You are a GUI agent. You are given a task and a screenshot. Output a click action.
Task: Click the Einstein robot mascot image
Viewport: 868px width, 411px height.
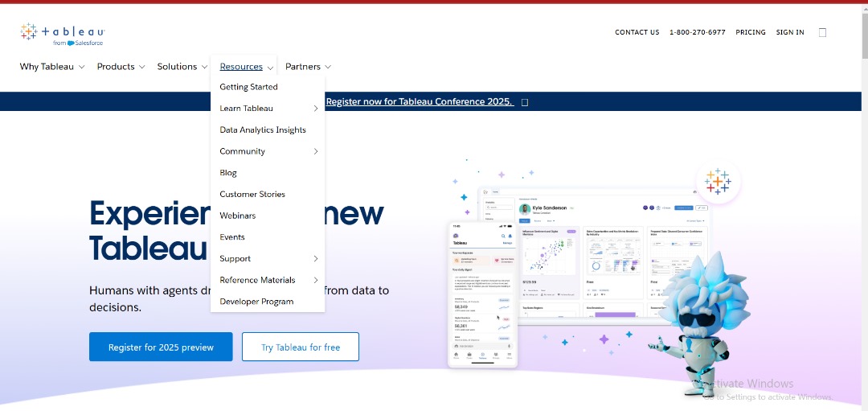(x=701, y=325)
